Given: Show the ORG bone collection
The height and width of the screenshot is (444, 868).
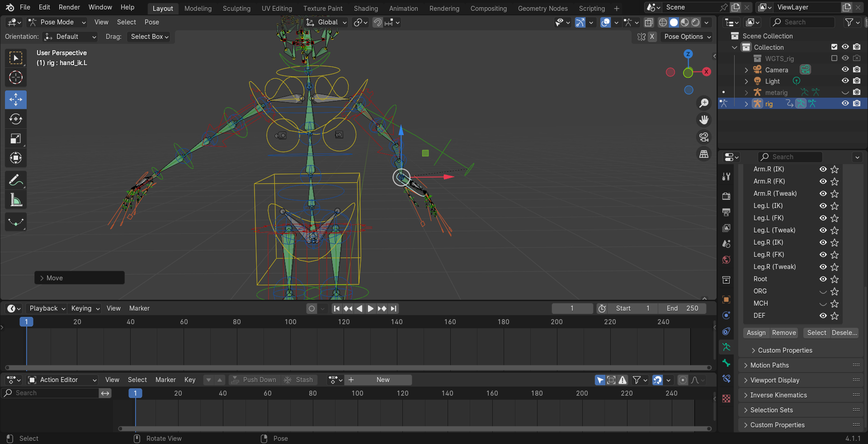Looking at the screenshot, I should [x=823, y=291].
